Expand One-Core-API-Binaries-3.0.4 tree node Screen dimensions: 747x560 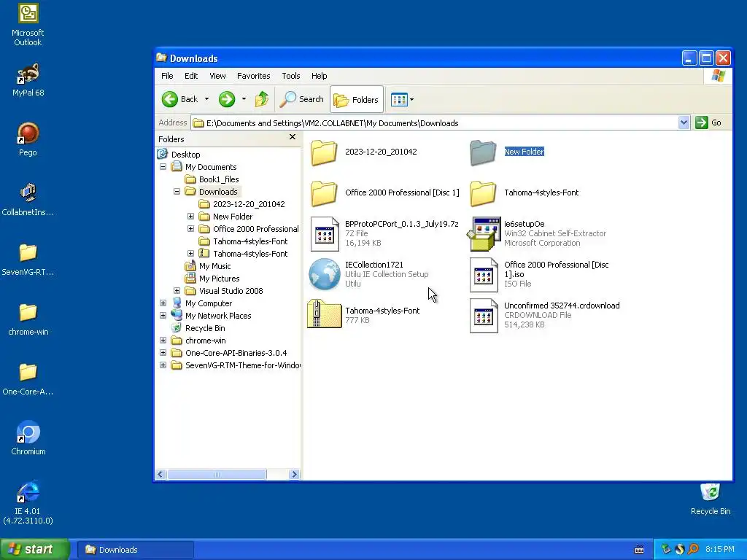(x=163, y=352)
